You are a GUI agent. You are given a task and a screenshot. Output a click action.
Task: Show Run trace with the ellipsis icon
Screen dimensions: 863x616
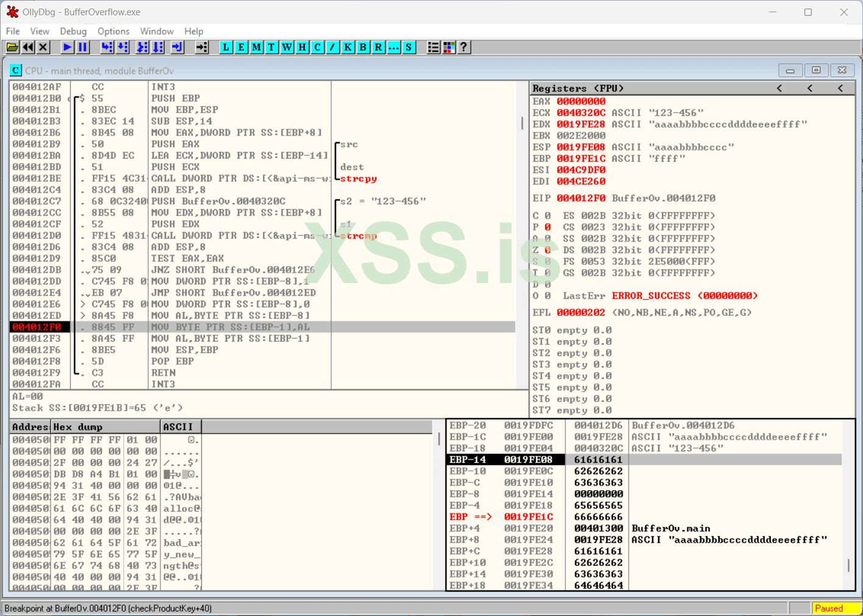[x=394, y=47]
